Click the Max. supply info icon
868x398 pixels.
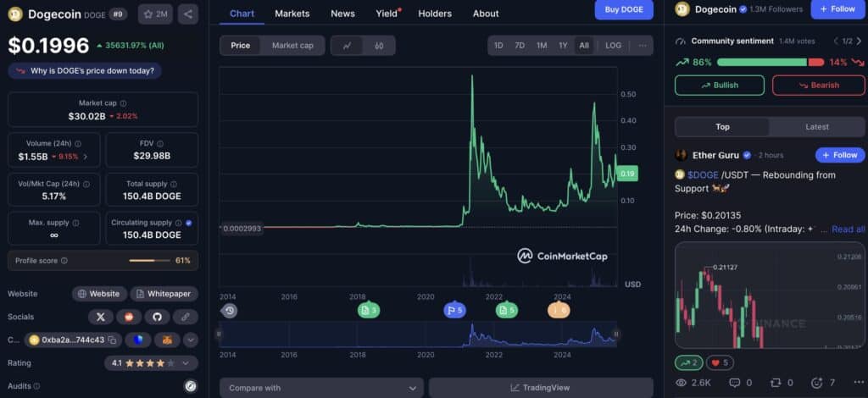(x=75, y=223)
